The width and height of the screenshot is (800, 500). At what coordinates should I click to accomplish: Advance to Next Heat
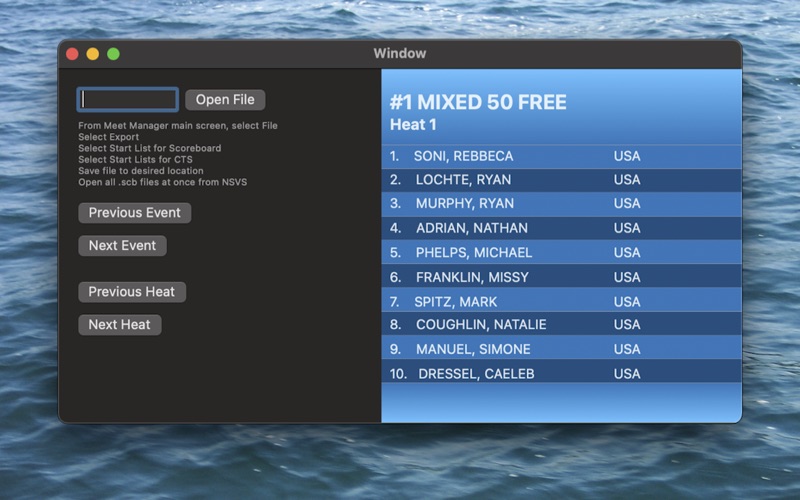point(119,324)
